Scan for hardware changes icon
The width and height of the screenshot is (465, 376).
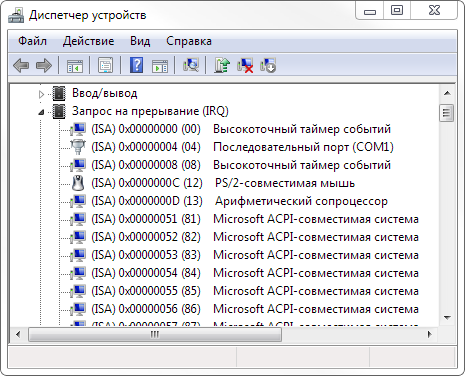pos(191,65)
